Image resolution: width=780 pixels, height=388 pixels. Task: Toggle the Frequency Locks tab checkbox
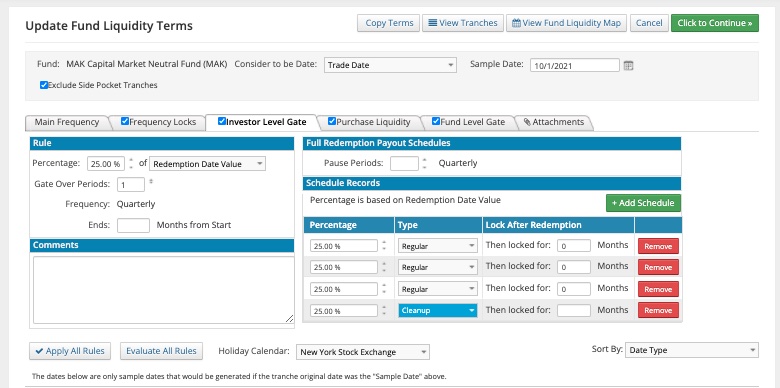125,121
